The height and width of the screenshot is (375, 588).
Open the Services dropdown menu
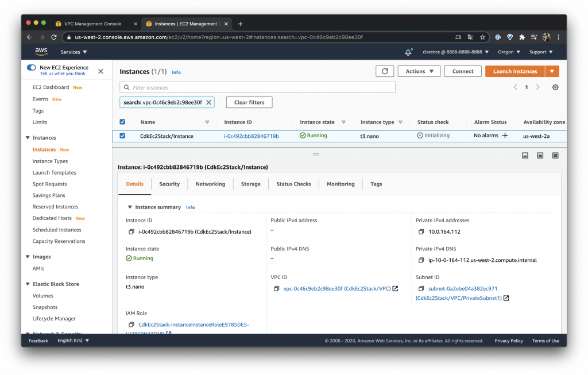(73, 52)
